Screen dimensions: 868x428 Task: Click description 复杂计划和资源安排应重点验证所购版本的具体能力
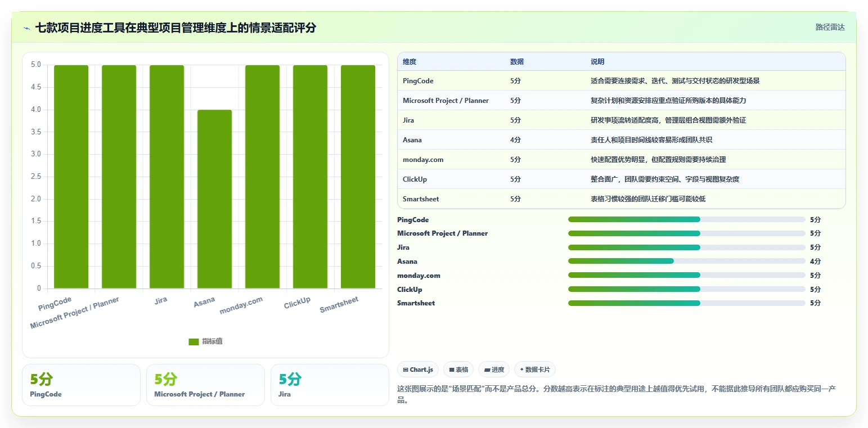click(x=668, y=101)
